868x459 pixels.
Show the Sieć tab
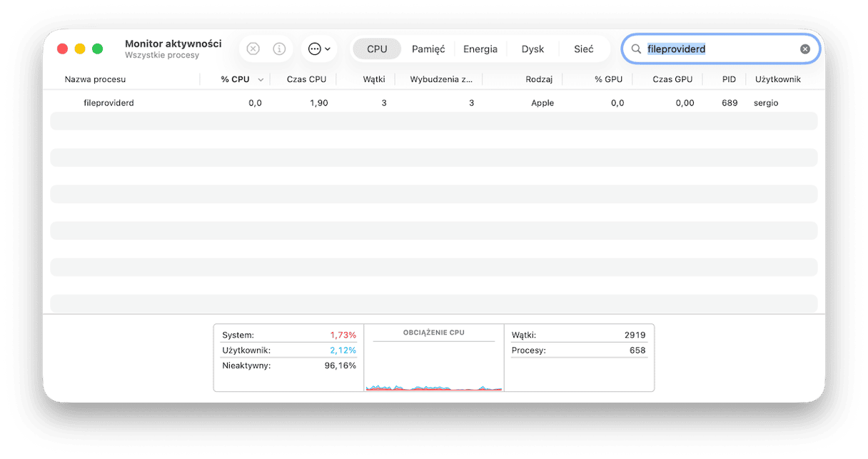[583, 49]
